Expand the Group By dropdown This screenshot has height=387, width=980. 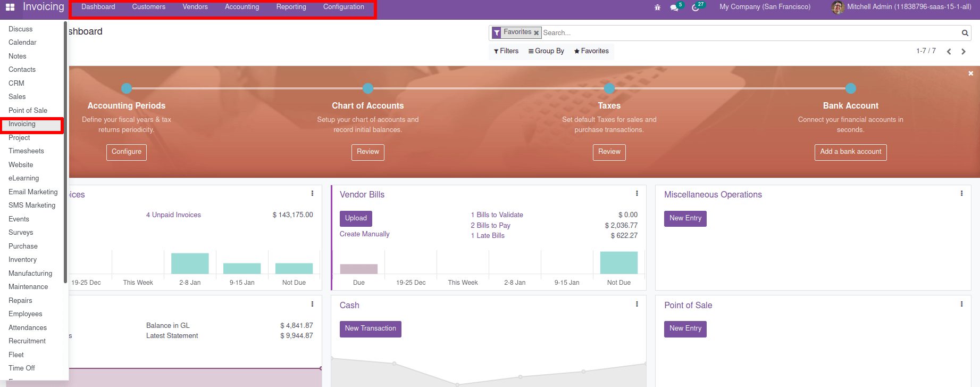[x=546, y=51]
